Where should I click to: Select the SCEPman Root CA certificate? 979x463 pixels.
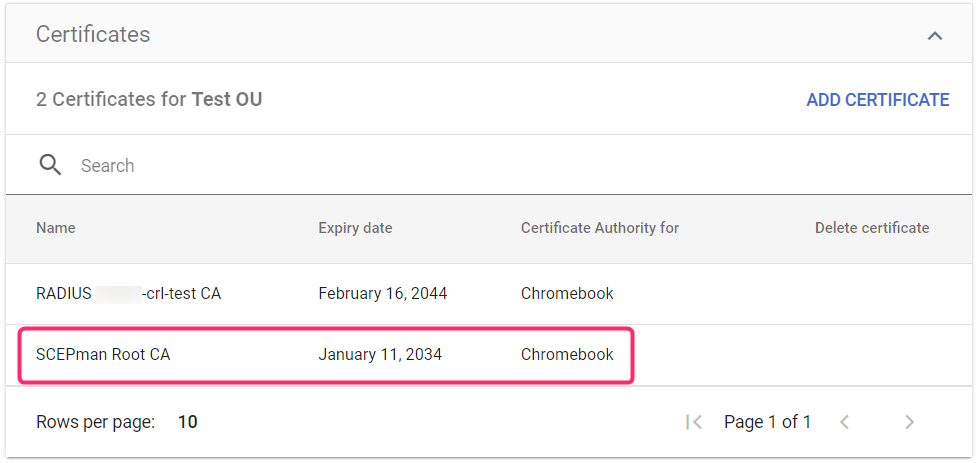pyautogui.click(x=103, y=355)
